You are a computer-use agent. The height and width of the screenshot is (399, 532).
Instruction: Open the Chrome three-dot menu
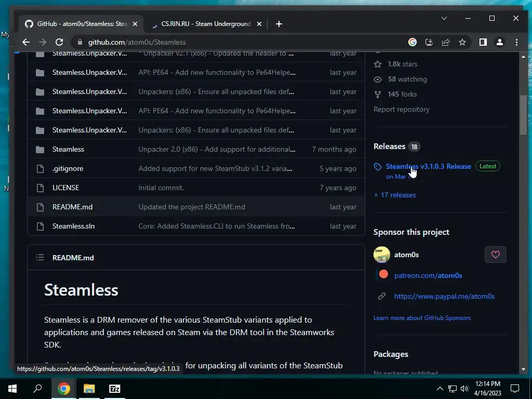[x=516, y=42]
